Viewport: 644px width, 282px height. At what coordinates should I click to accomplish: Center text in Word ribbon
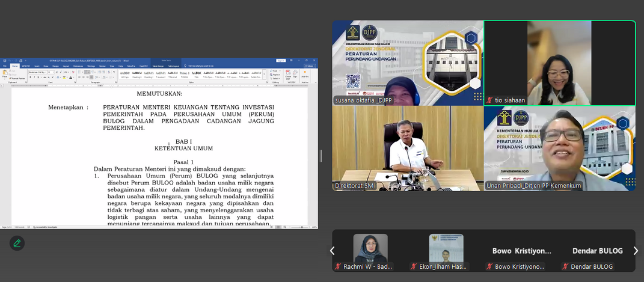click(x=84, y=77)
